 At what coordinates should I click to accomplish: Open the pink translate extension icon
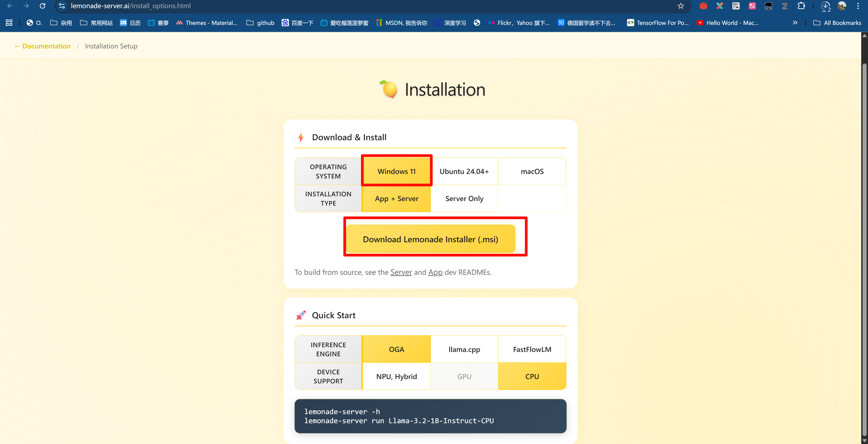(752, 6)
